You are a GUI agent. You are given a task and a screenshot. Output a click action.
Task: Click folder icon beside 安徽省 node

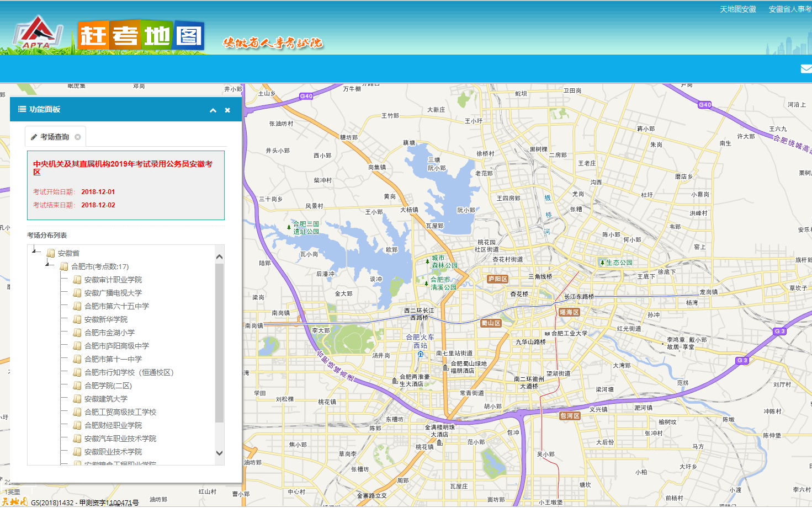pyautogui.click(x=51, y=253)
